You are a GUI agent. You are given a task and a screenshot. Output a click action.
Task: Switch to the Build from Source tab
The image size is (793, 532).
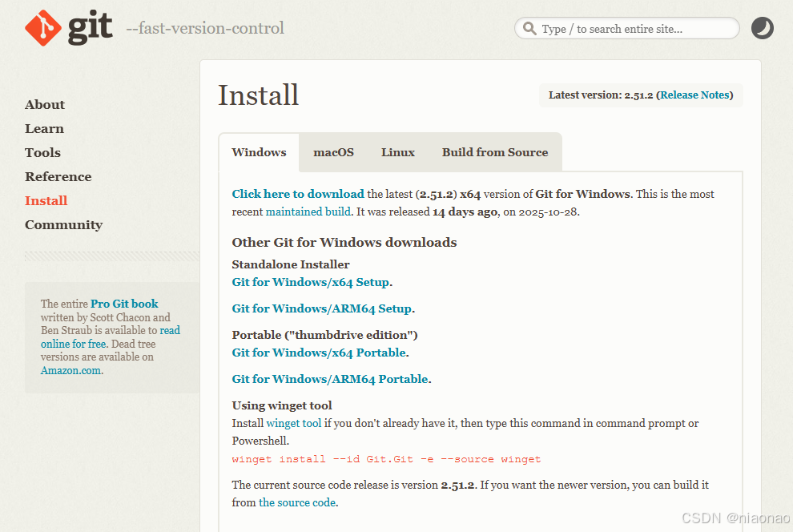[x=495, y=152]
